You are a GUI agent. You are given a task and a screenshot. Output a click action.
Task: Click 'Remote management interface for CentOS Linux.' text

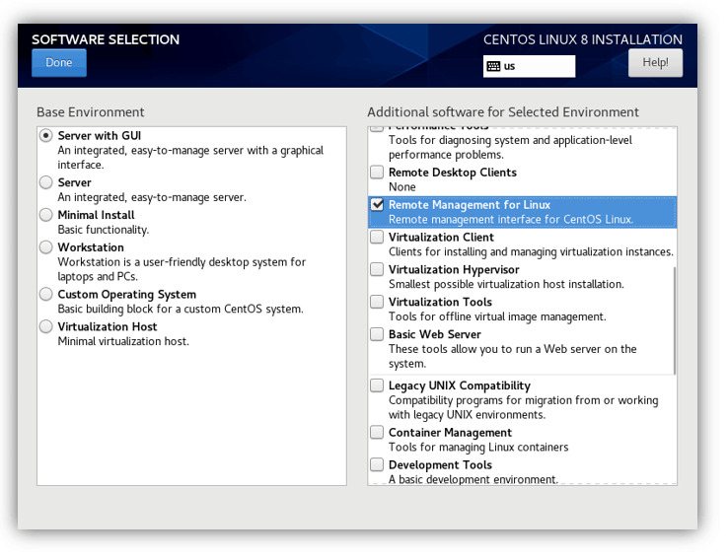tap(511, 220)
